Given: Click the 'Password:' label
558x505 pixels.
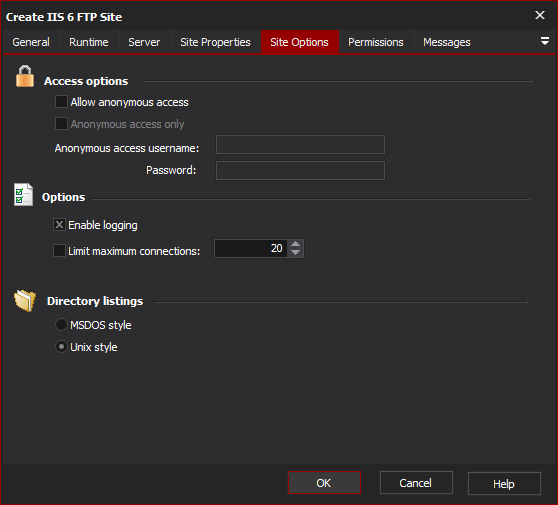Looking at the screenshot, I should pos(171,170).
